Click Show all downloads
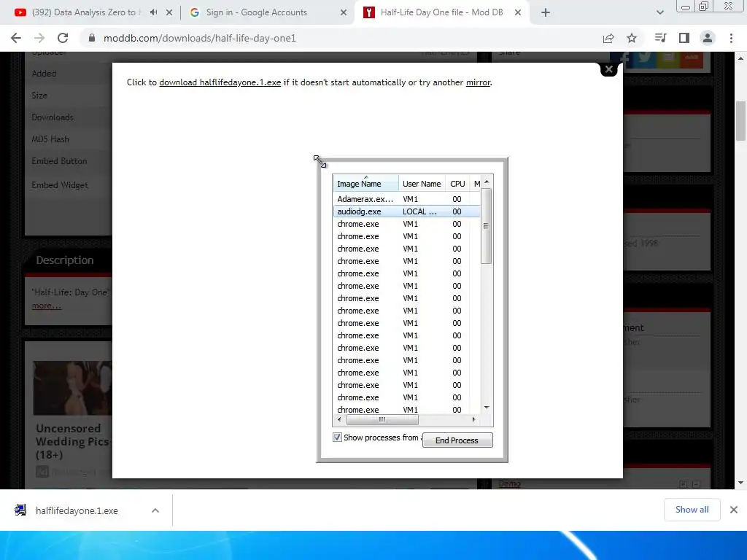This screenshot has width=747, height=560. pyautogui.click(x=692, y=510)
